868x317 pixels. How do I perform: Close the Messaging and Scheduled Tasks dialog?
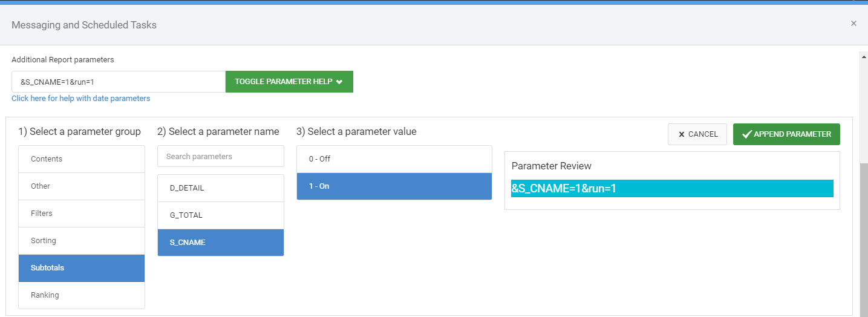pyautogui.click(x=853, y=24)
